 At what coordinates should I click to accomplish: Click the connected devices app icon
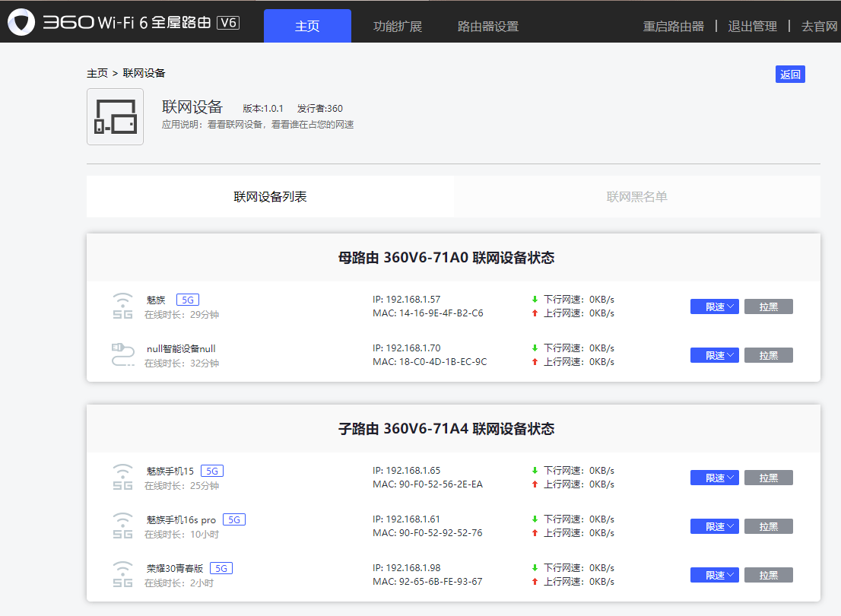(x=116, y=116)
